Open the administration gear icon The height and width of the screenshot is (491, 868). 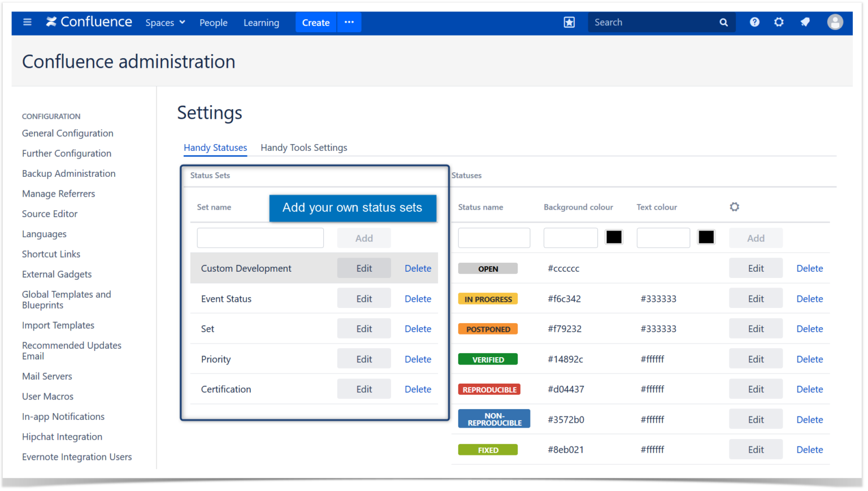779,22
